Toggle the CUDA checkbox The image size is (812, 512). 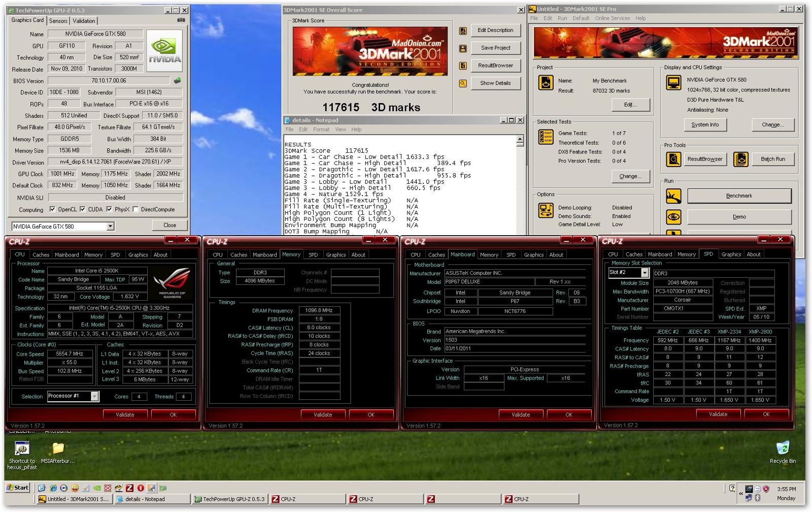click(x=82, y=209)
